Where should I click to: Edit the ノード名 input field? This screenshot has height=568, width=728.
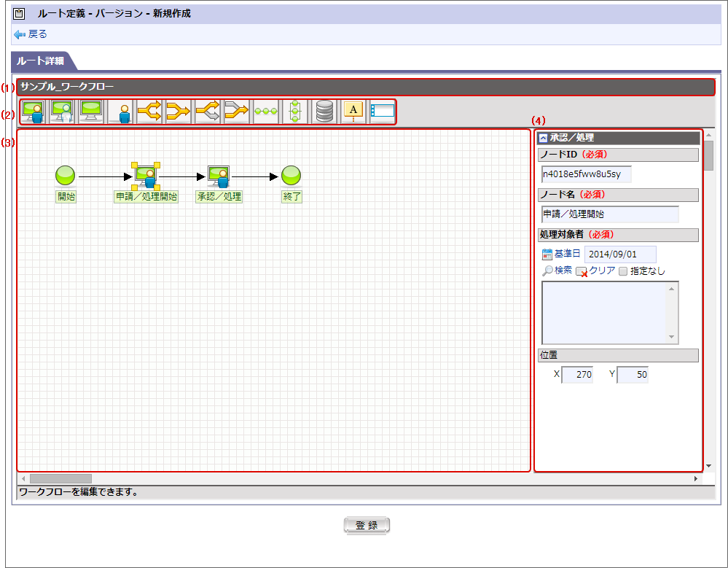coord(610,214)
